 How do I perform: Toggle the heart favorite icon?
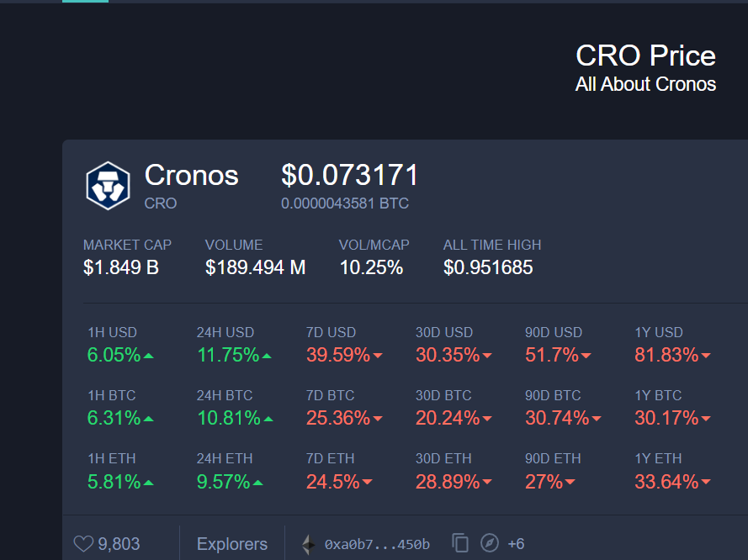tap(83, 544)
